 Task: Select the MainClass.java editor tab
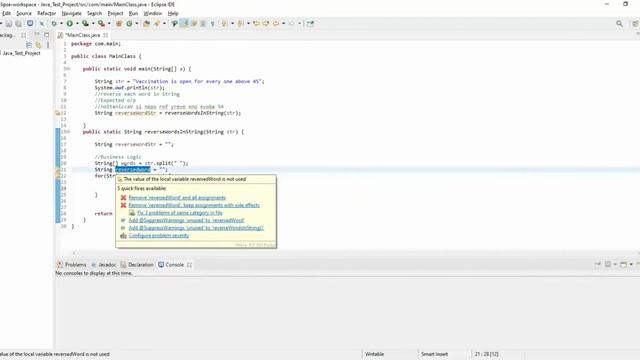click(83, 35)
